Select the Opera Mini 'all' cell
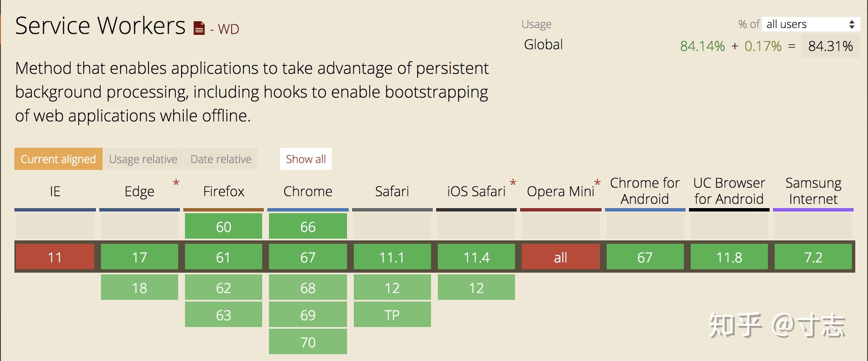This screenshot has height=361, width=868. [x=561, y=257]
